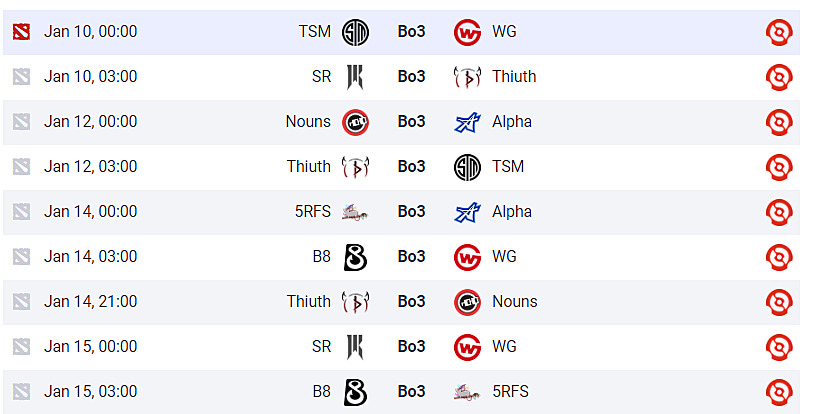Click the tournament icon in the Jan 15, 03:00 row
This screenshot has width=816, height=414.
(x=779, y=392)
